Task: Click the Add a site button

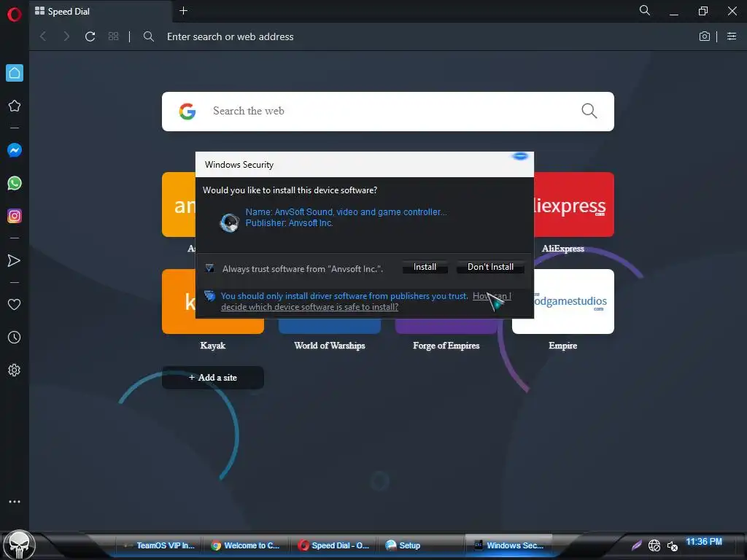Action: click(x=213, y=378)
